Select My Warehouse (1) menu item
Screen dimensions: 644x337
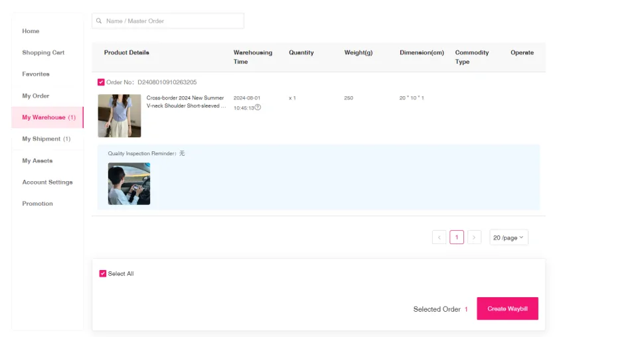coord(48,117)
